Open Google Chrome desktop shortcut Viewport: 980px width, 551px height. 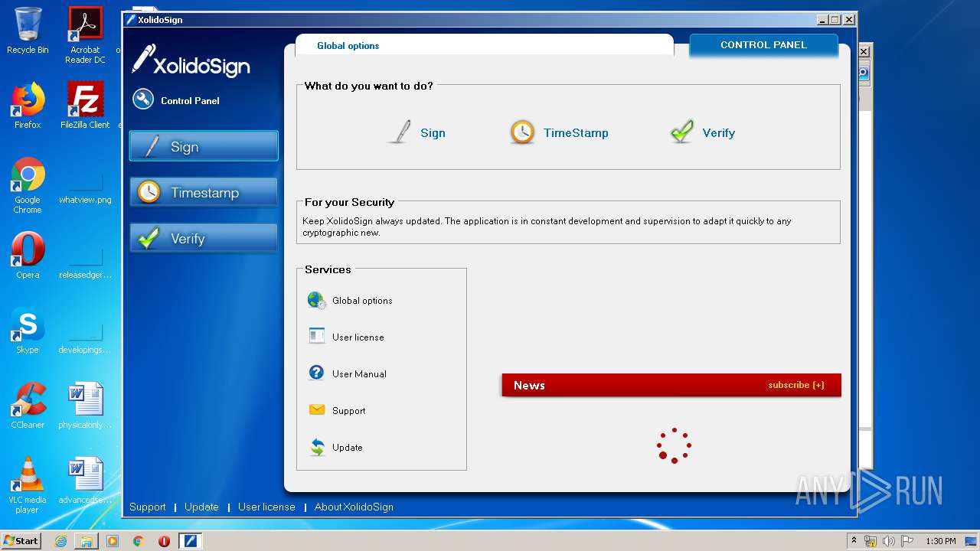[28, 185]
